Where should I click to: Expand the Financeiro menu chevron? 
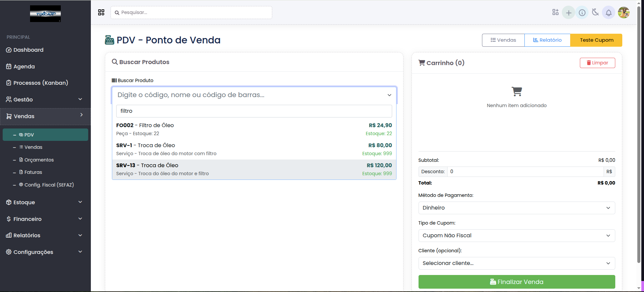pyautogui.click(x=80, y=219)
